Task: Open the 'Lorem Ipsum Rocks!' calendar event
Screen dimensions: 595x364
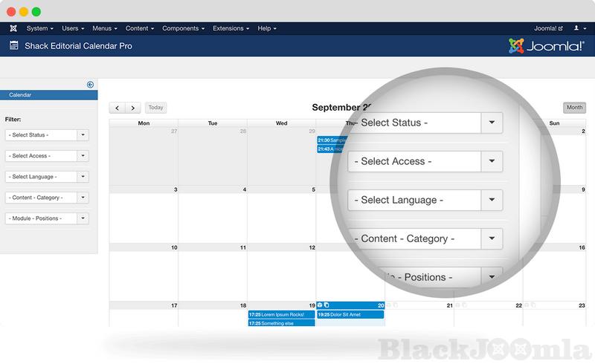Action: 281,314
